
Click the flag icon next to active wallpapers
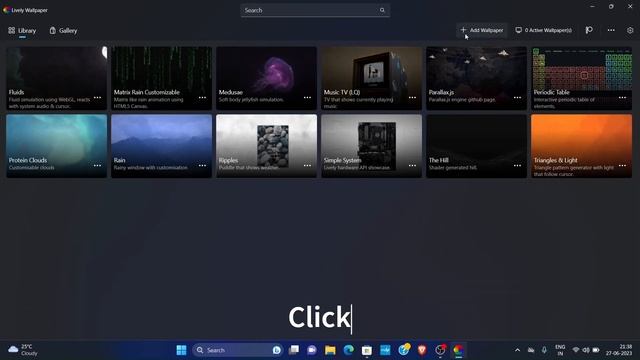click(589, 30)
